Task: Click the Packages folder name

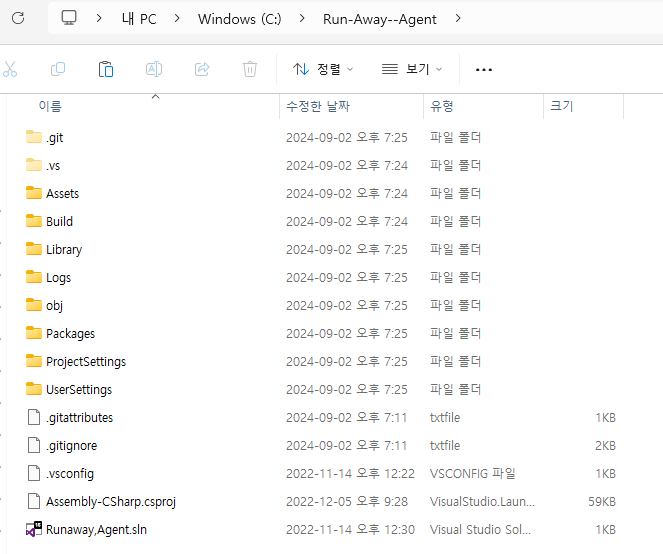Action: (x=71, y=334)
